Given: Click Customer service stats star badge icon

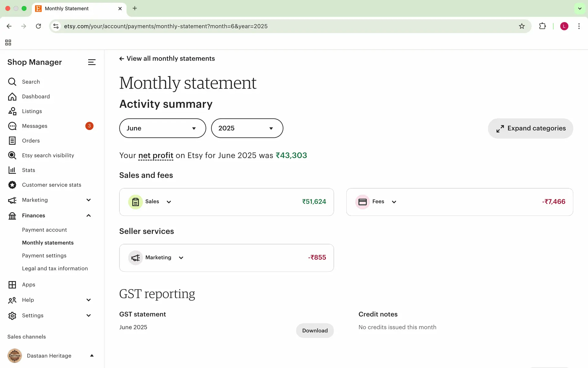Looking at the screenshot, I should 12,185.
